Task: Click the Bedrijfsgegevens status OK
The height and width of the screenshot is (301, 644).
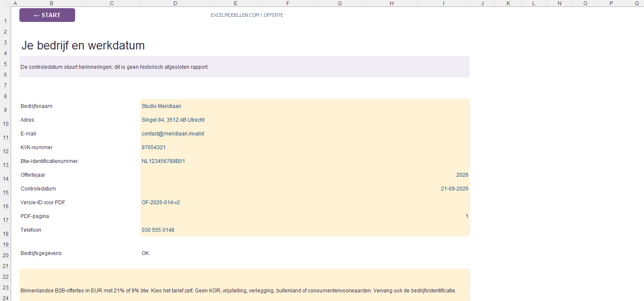Action: coord(146,253)
